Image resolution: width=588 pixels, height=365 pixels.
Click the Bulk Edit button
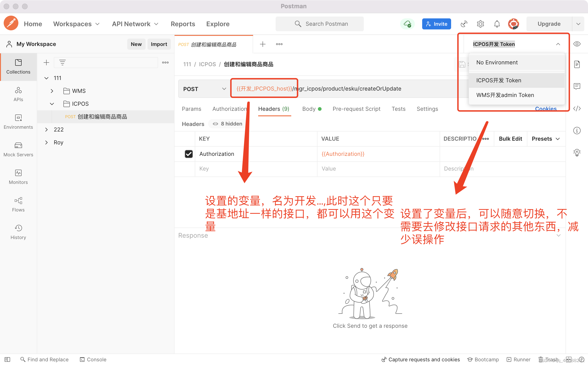(510, 139)
